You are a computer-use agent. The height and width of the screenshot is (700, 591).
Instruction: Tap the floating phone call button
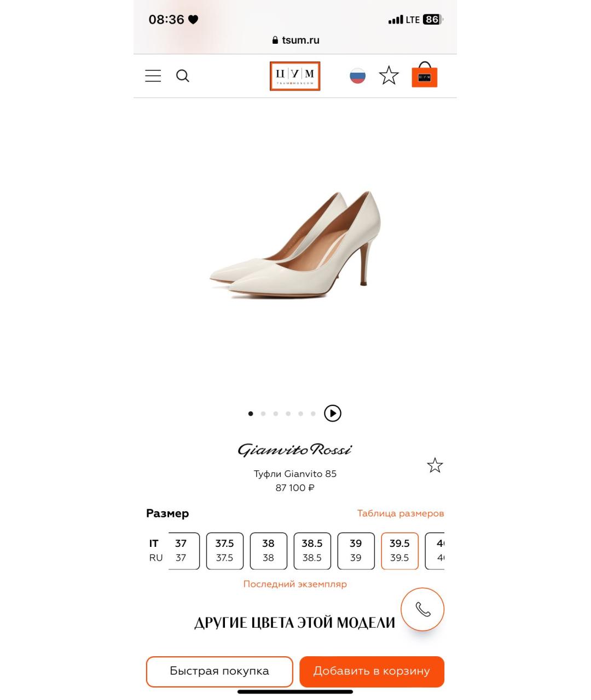coord(422,609)
